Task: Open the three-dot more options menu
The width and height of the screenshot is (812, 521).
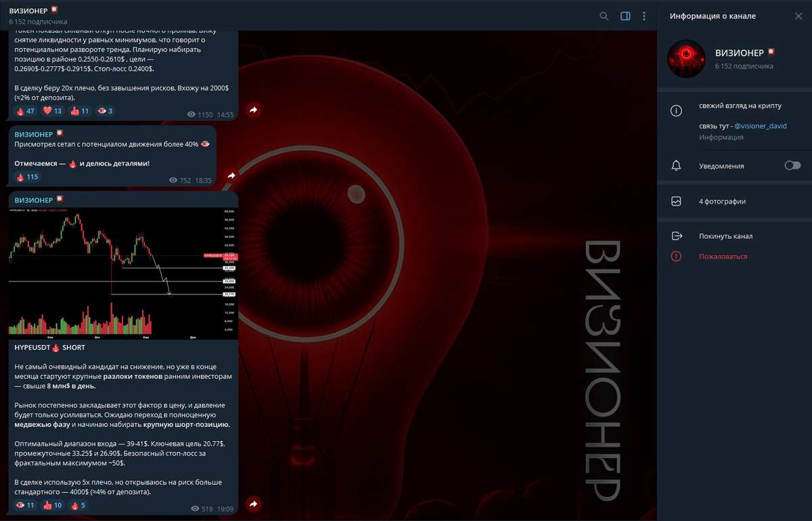Action: (644, 16)
